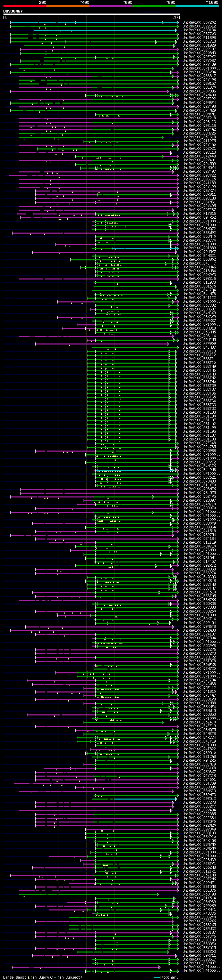The width and height of the screenshot is (222, 980).
Task: Select the UniRef100_Q02021 label
Action: (199, 149)
